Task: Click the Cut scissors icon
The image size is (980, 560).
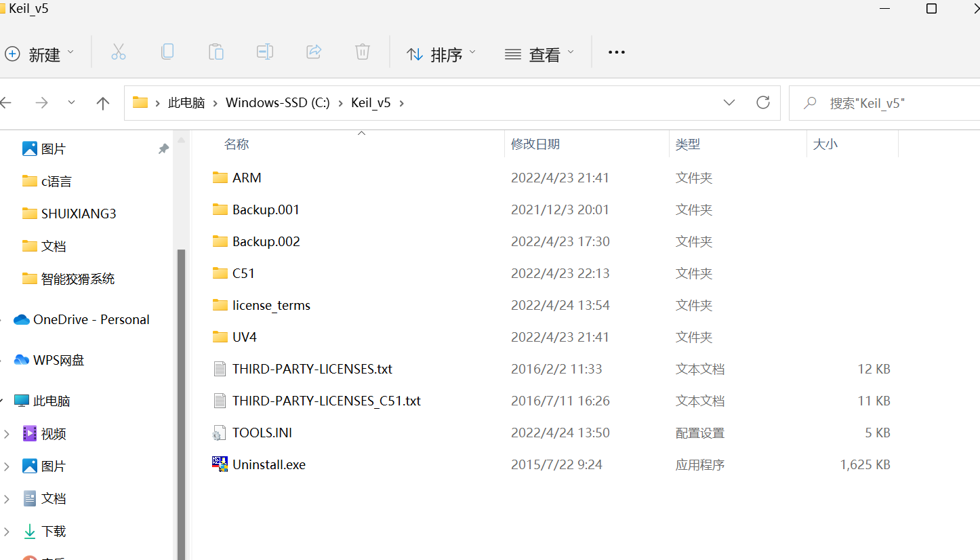Action: (119, 52)
